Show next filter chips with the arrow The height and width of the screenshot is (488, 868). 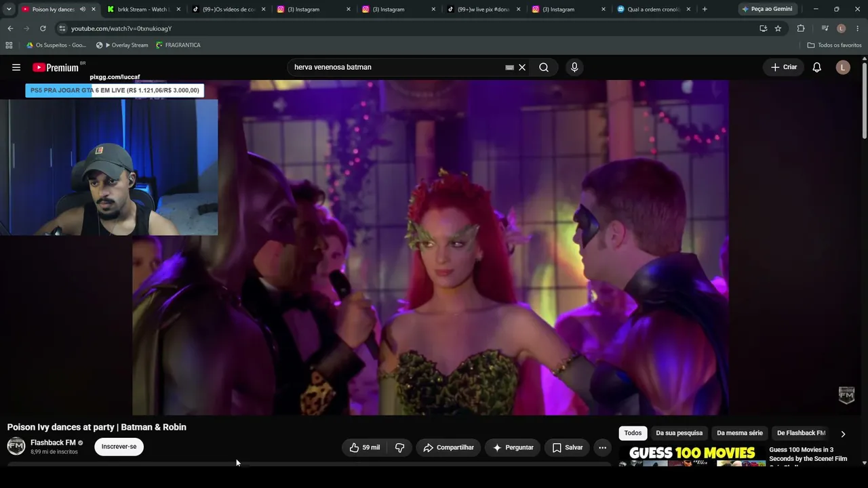point(843,434)
